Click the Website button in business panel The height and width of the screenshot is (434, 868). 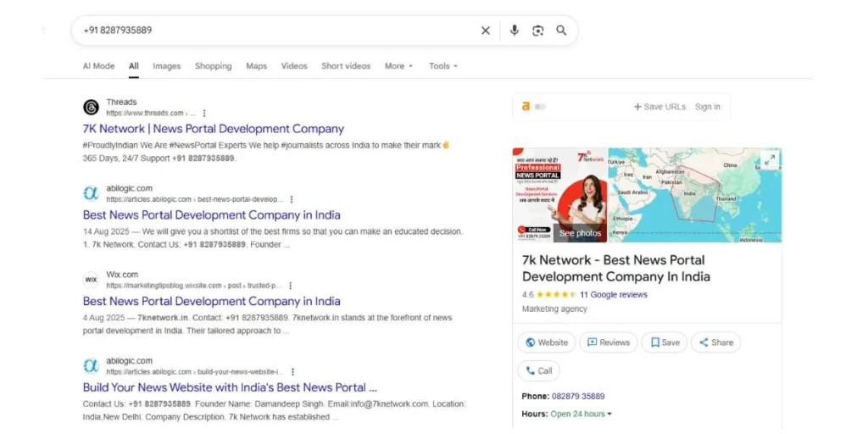click(x=547, y=342)
